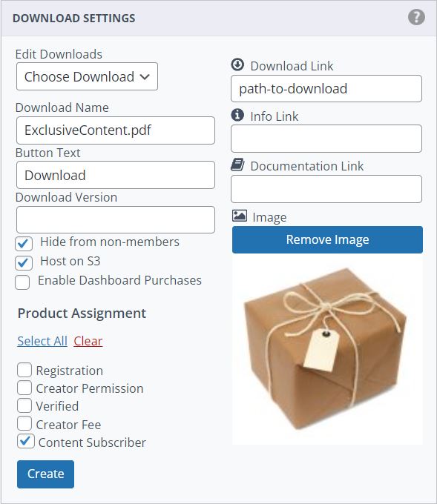The image size is (437, 504).
Task: Open the Choose Download dropdown
Action: (87, 76)
